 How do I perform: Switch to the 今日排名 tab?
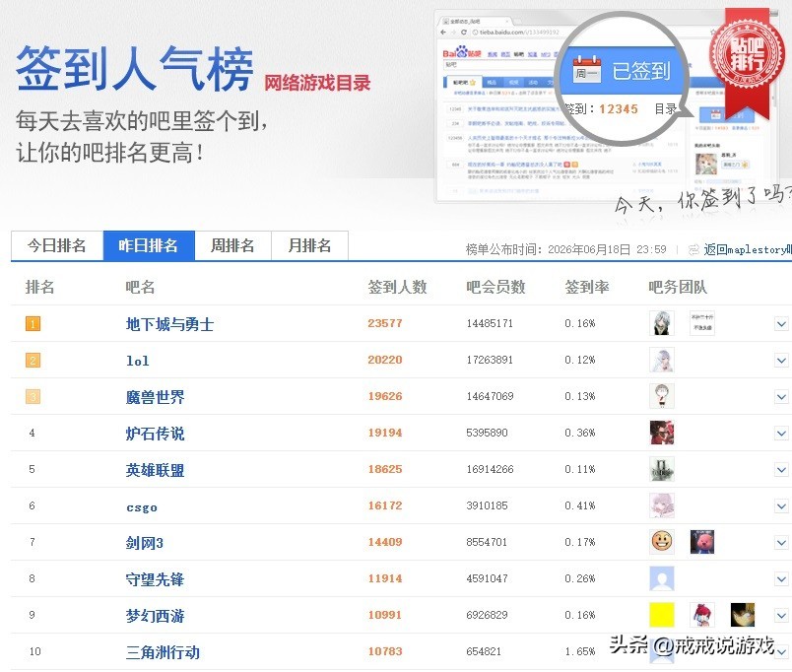(57, 245)
